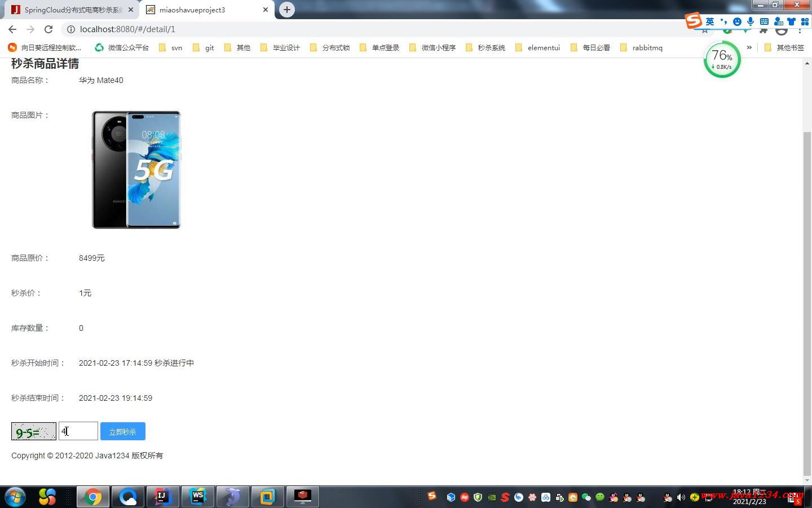Image resolution: width=812 pixels, height=508 pixels.
Task: Click the Copyright Java1234 footer text
Action: [x=87, y=456]
